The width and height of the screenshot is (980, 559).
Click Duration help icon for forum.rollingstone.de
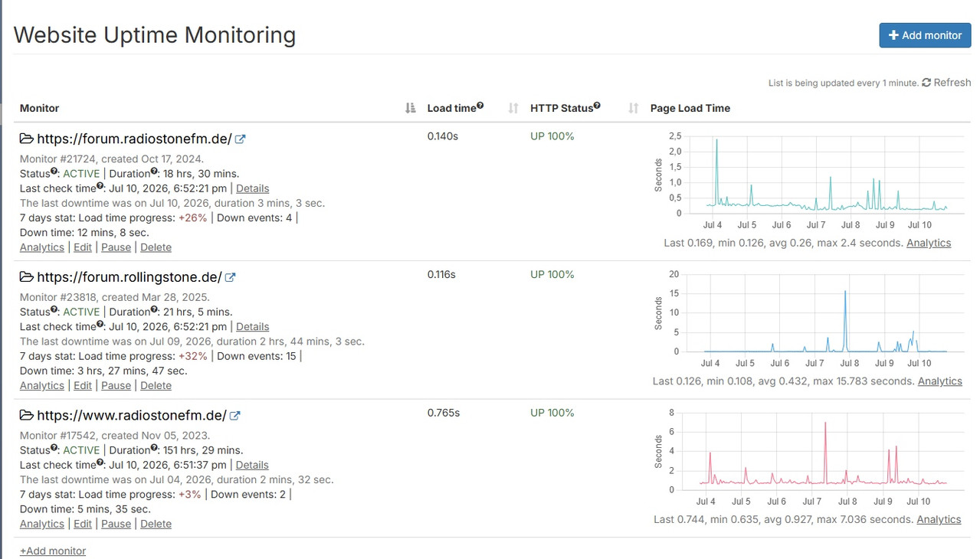pyautogui.click(x=153, y=309)
